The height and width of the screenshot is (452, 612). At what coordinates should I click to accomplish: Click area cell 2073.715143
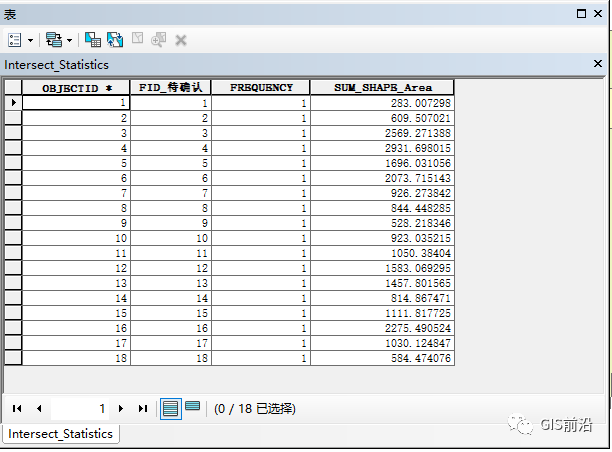[382, 178]
